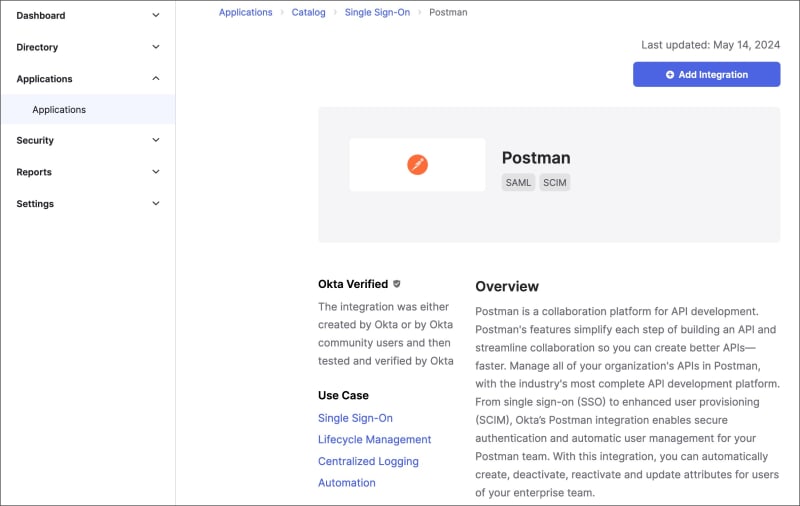The height and width of the screenshot is (506, 800).
Task: Click the Postman logo icon
Action: pos(417,165)
